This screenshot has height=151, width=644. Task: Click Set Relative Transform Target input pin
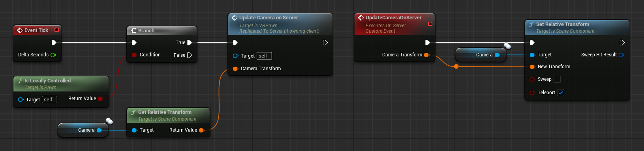[x=533, y=55]
